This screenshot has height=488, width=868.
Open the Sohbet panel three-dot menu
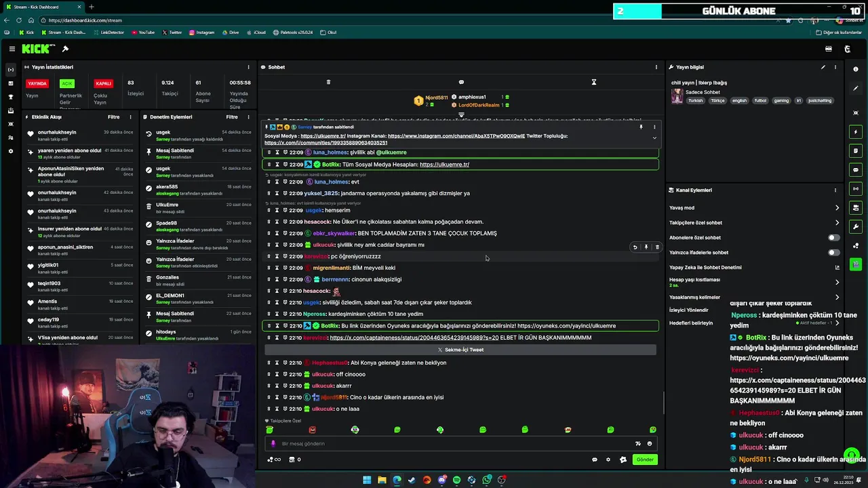tap(656, 67)
